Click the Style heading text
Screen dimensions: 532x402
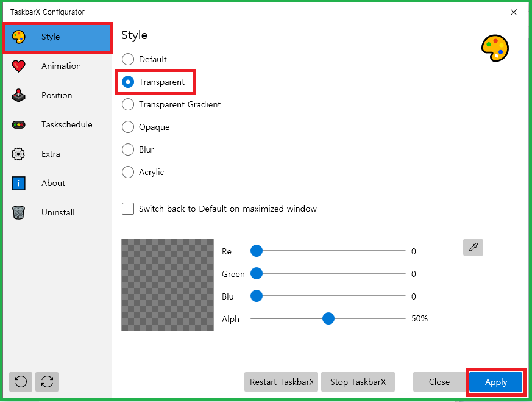click(134, 35)
